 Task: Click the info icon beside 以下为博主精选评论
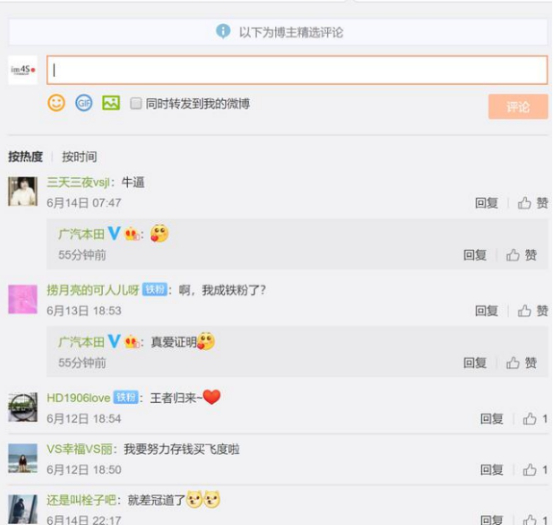pyautogui.click(x=223, y=31)
